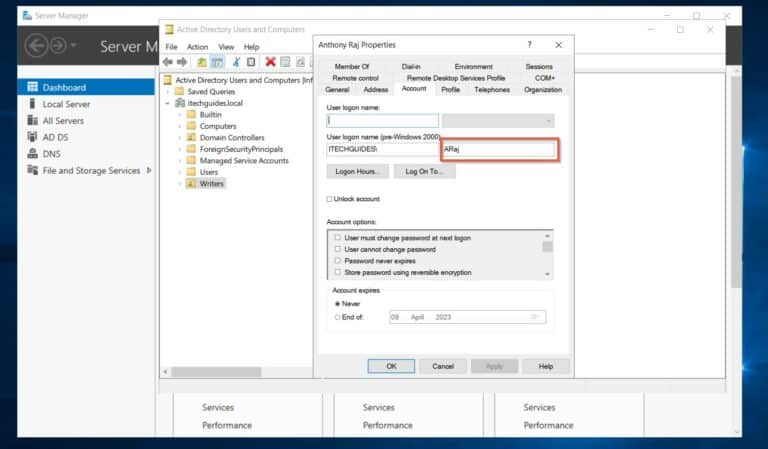
Task: Expand the Managed Service Accounts node
Action: 180,161
